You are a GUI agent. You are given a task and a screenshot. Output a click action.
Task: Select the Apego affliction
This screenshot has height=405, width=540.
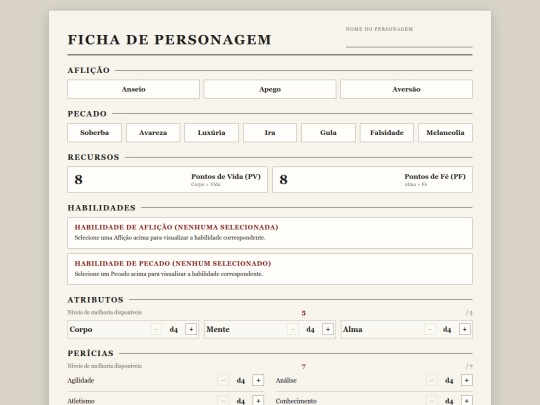(270, 89)
